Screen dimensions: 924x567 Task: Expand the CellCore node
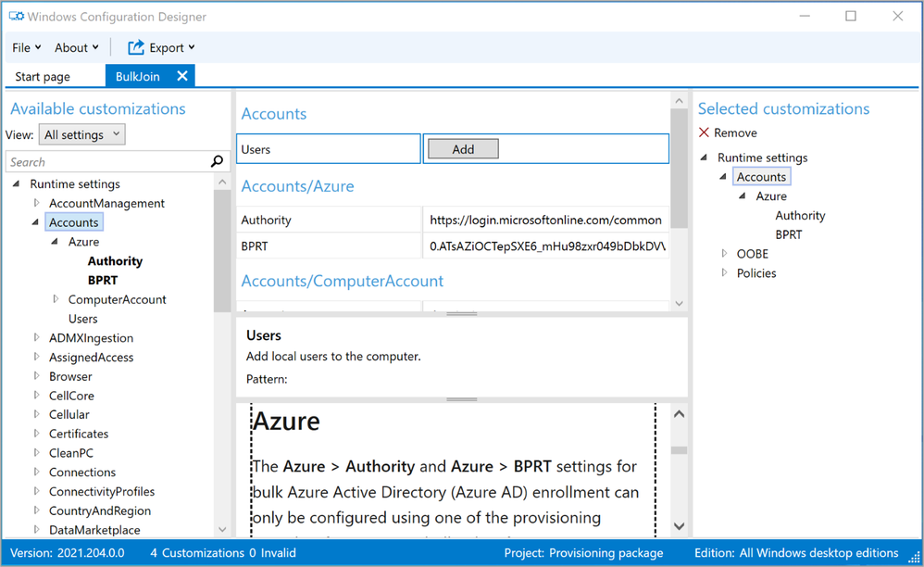(36, 395)
